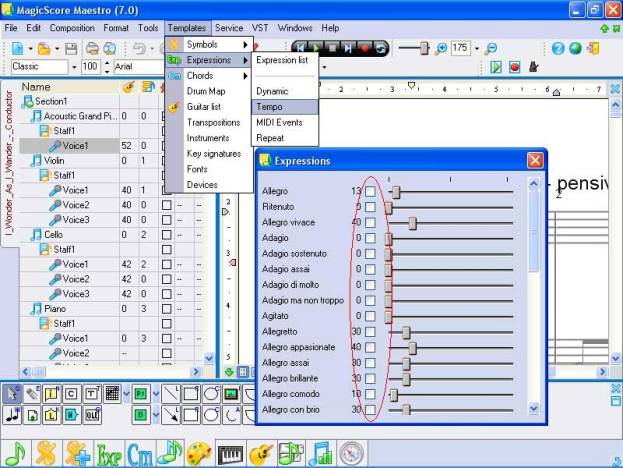Screen dimensions: 623x468
Task: Toggle the metronome icon
Action: click(x=534, y=67)
